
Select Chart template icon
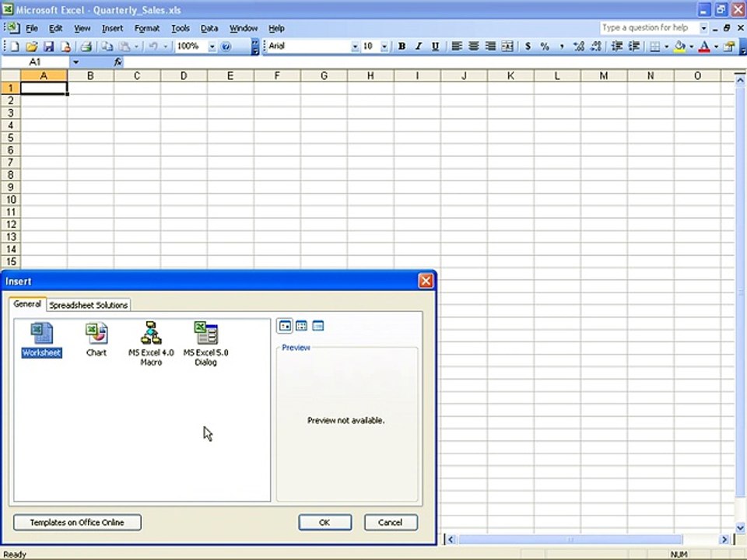[x=96, y=340]
